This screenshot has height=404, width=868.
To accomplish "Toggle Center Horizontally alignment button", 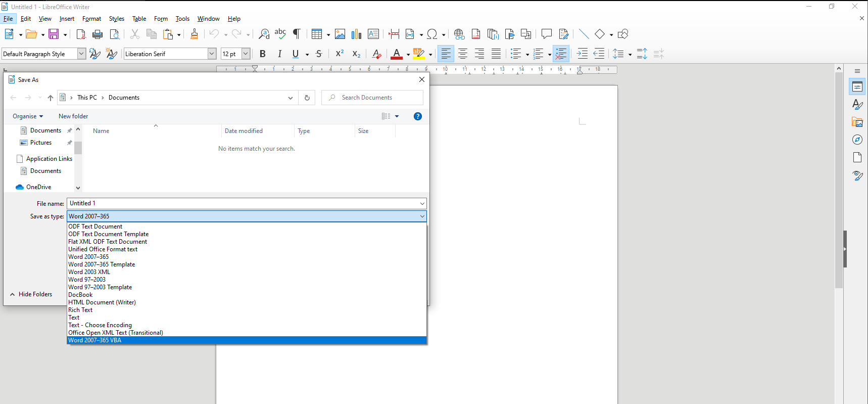I will 463,54.
